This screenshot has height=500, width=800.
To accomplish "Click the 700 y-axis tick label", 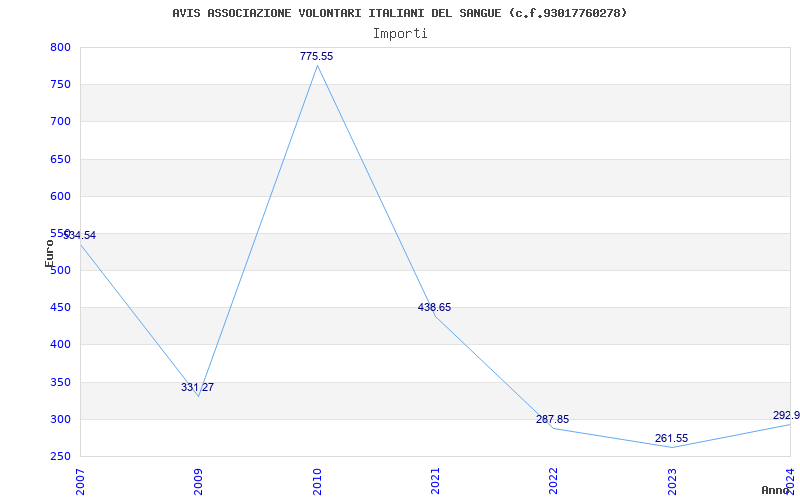I will coord(60,122).
